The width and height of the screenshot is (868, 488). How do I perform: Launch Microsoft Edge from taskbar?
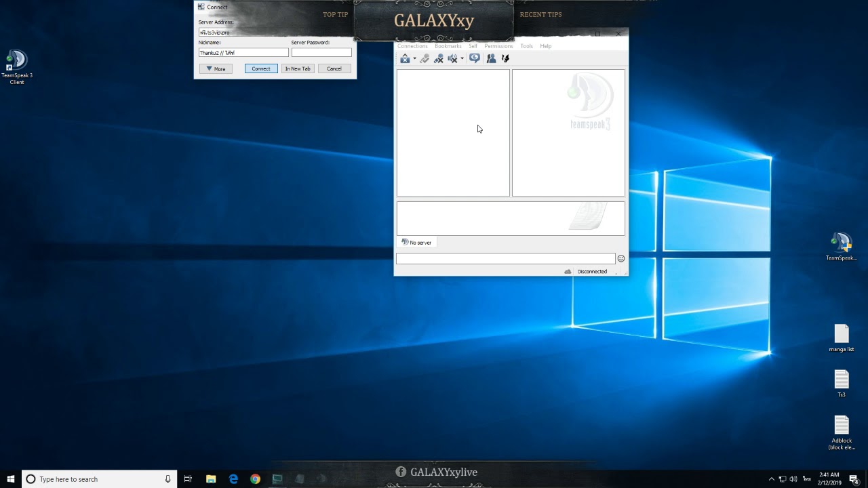(x=233, y=479)
